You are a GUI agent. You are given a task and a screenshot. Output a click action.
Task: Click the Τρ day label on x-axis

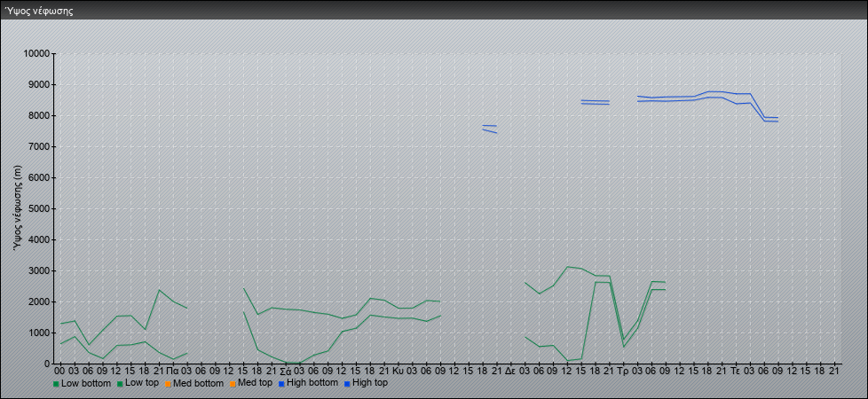tap(623, 371)
